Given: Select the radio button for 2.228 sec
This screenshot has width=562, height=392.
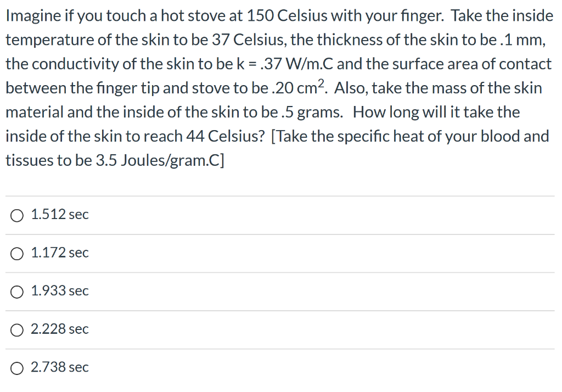Looking at the screenshot, I should [x=16, y=330].
